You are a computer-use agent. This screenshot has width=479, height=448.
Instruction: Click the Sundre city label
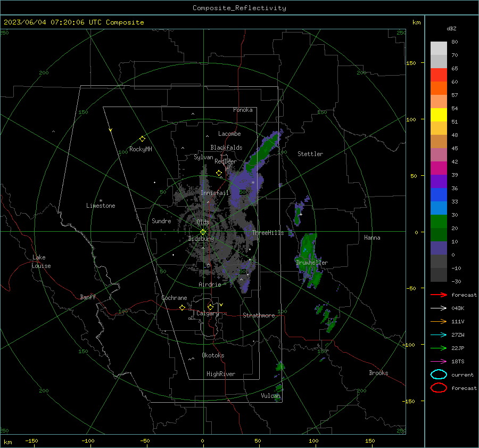click(162, 221)
